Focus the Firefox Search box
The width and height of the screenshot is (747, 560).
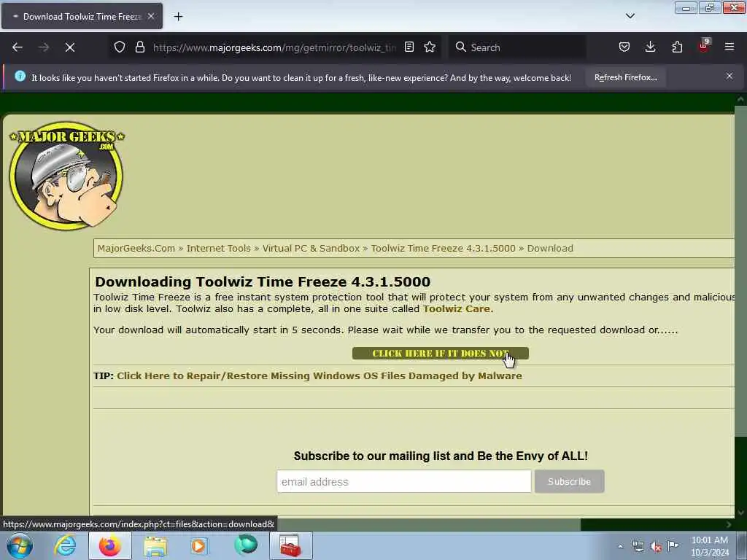(x=519, y=47)
